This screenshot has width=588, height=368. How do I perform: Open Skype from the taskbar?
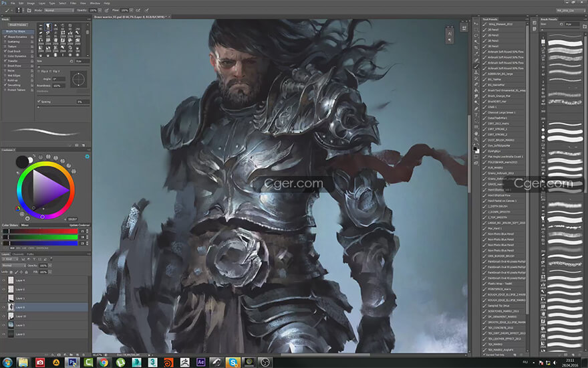[x=233, y=363]
